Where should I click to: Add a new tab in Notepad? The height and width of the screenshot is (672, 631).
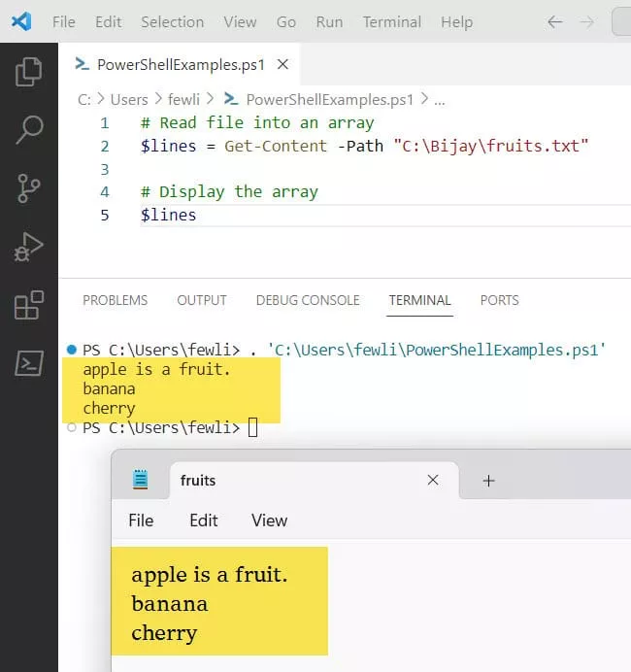[489, 481]
